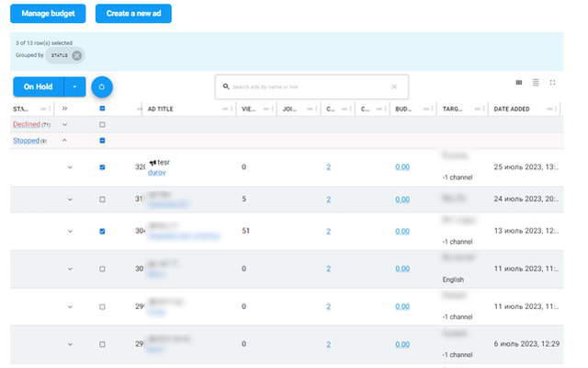This screenshot has height=368, width=588.
Task: Clear the ad search field
Action: point(394,86)
